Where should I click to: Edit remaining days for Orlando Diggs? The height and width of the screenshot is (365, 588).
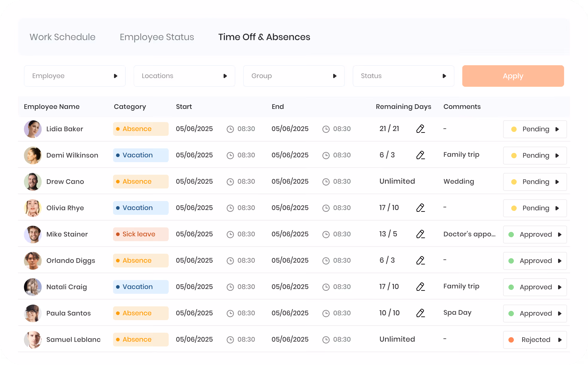[421, 261]
